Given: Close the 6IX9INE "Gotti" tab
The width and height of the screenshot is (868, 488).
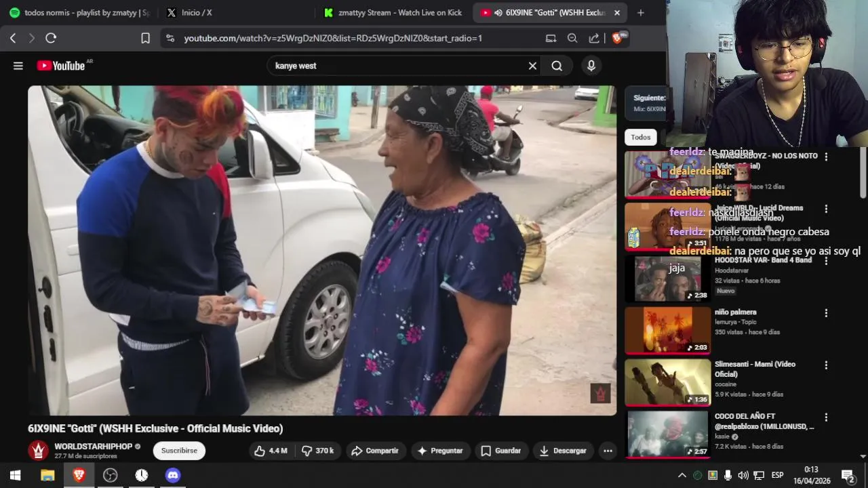Looking at the screenshot, I should (617, 13).
